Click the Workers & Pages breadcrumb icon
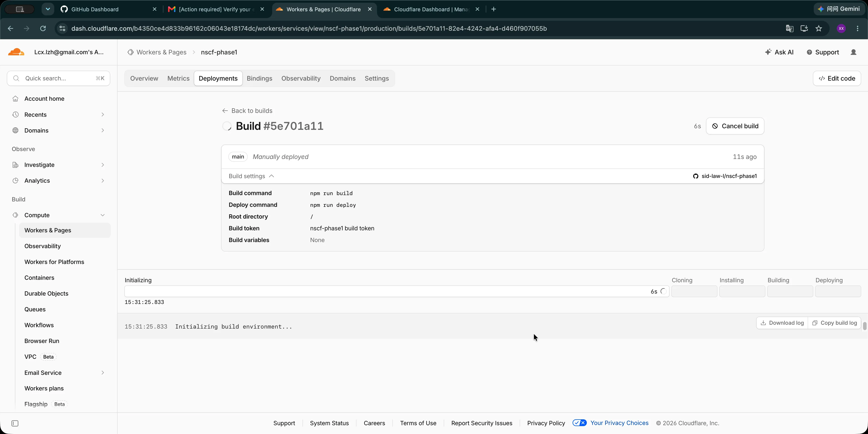Screen dimensions: 868x434 [x=130, y=52]
